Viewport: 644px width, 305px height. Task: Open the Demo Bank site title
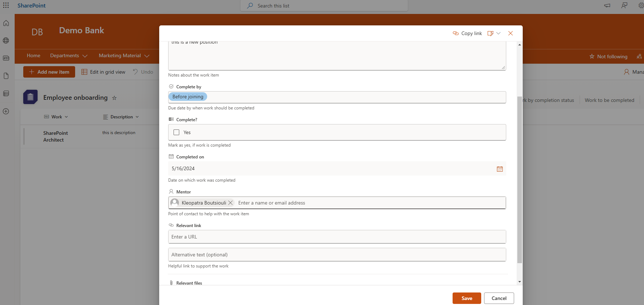(x=82, y=30)
